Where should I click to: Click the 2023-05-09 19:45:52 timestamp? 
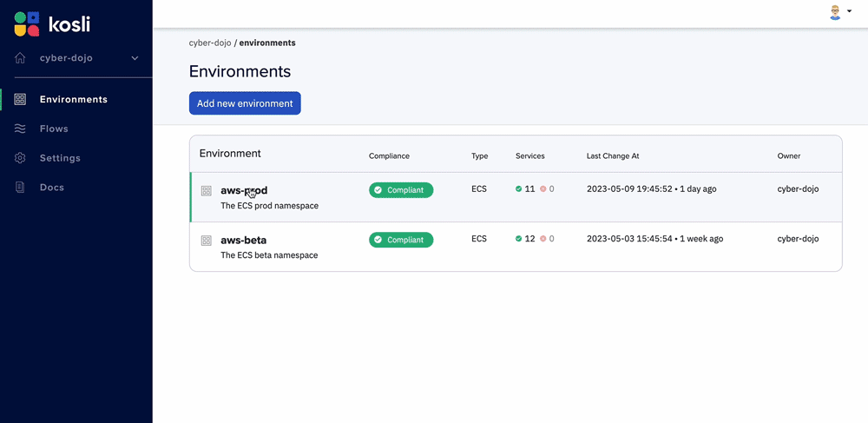[629, 189]
